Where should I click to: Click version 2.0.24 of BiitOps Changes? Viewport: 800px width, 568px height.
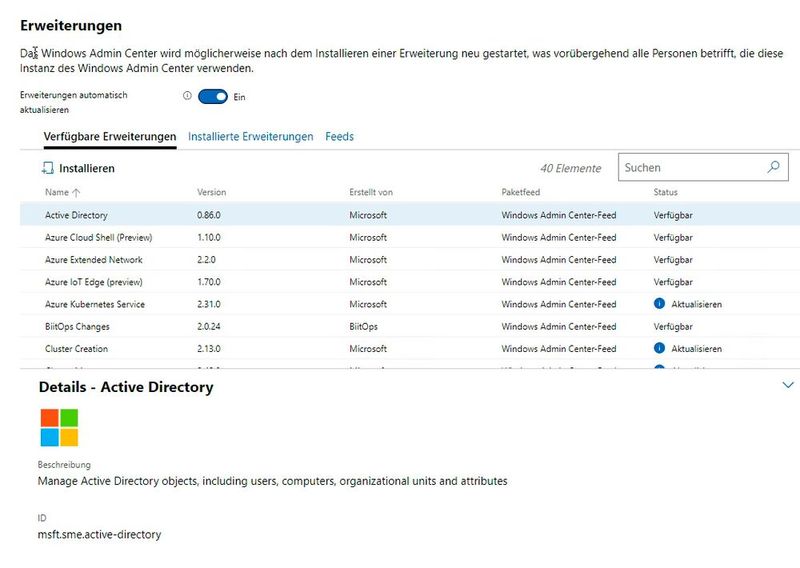tap(209, 327)
